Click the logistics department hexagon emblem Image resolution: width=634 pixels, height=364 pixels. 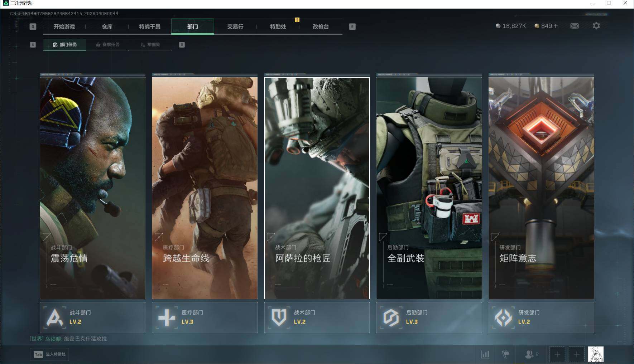tap(391, 317)
